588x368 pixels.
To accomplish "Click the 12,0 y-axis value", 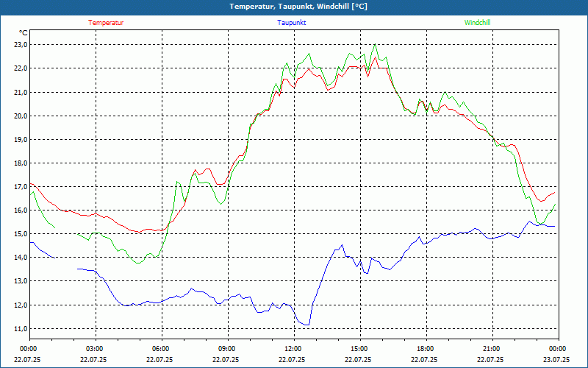I will [x=21, y=305].
